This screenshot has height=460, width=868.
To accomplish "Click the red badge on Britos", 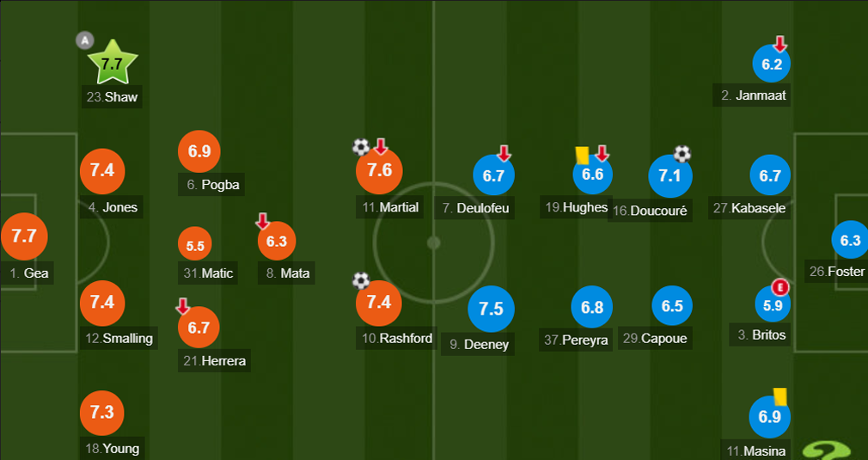I will [x=780, y=287].
